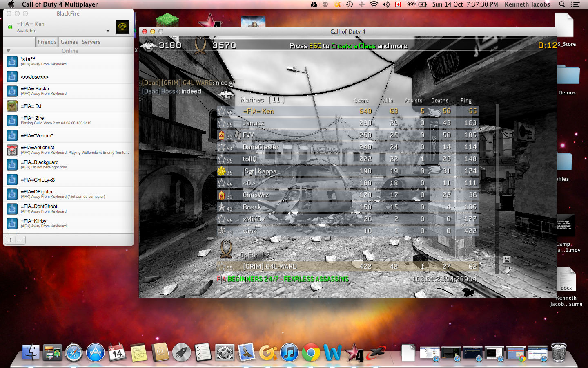Click the DaneGiesler scoreboard row
Image resolution: width=588 pixels, height=368 pixels.
pyautogui.click(x=347, y=147)
